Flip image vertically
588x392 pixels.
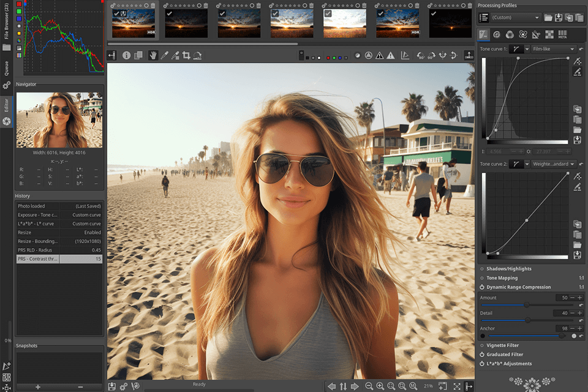454,56
